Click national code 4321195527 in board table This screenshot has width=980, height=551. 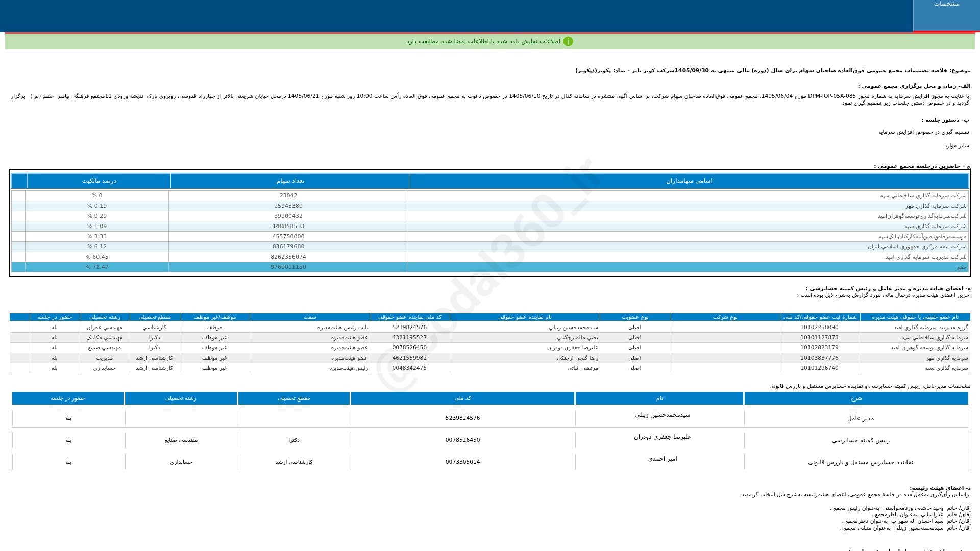point(409,337)
